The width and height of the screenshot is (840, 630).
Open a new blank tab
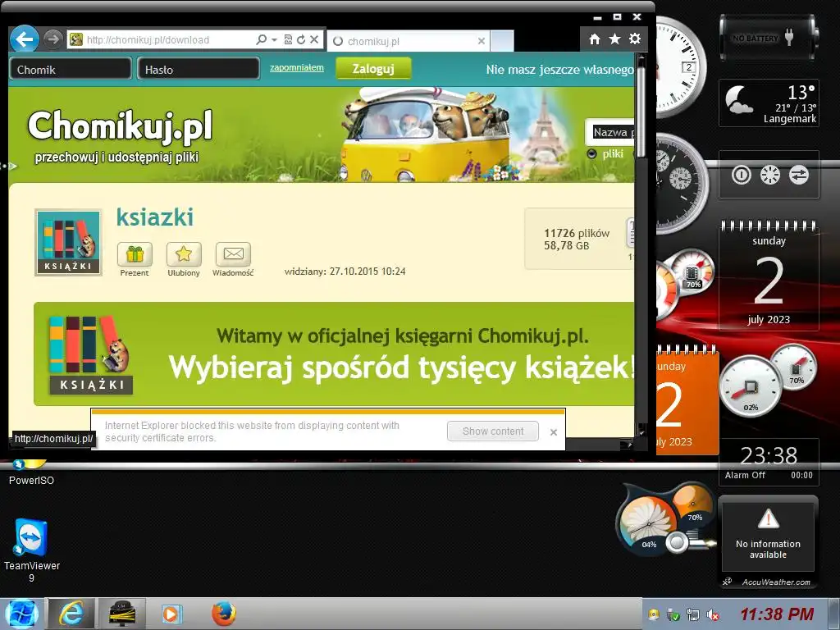(502, 41)
